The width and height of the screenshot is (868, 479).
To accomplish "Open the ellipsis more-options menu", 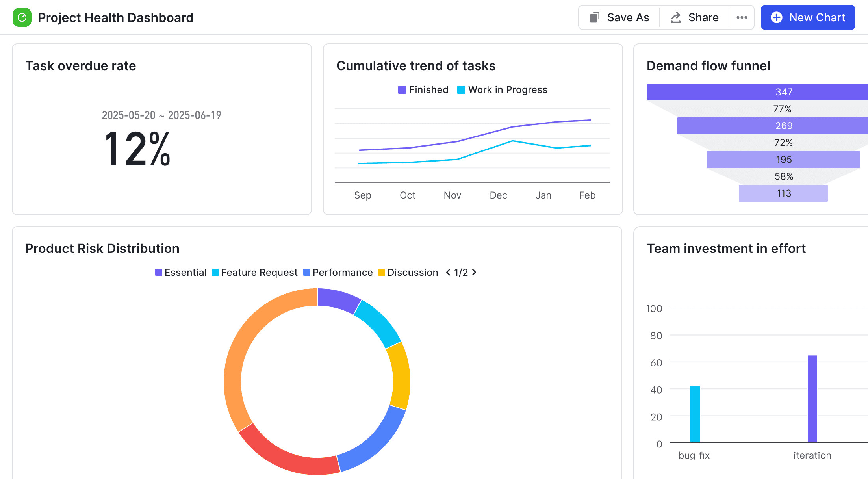I will (x=742, y=17).
